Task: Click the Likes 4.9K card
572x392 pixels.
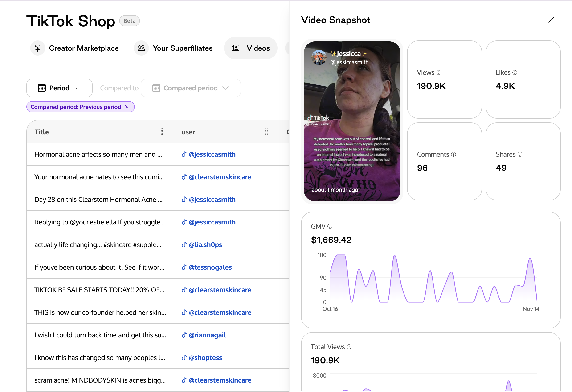Action: [523, 80]
